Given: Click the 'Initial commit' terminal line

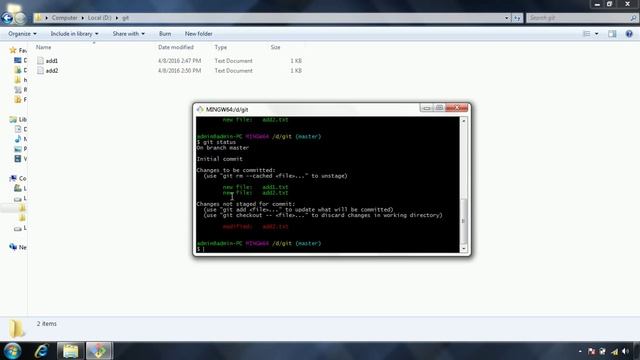Looking at the screenshot, I should (x=220, y=159).
